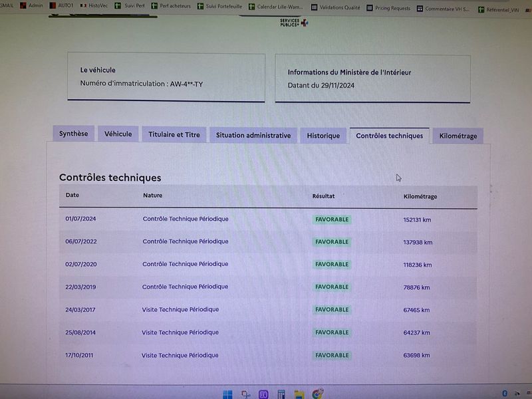Select the date 22/03/2019
Viewport: 532px width, 399px height.
80,287
